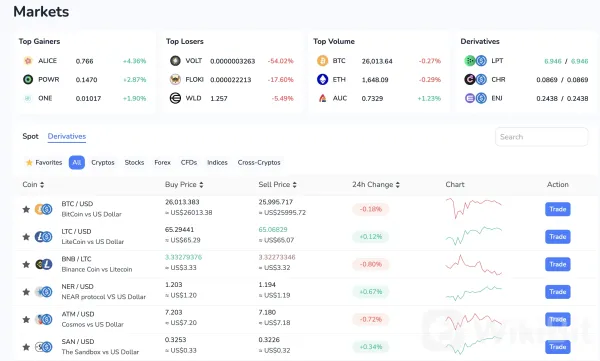The image size is (600, 361).
Task: Open the BNB / LTC price chart thumbnail
Action: pos(473,265)
